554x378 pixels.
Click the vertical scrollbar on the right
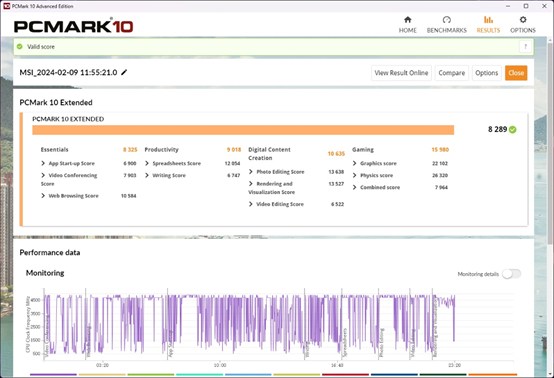click(550, 140)
